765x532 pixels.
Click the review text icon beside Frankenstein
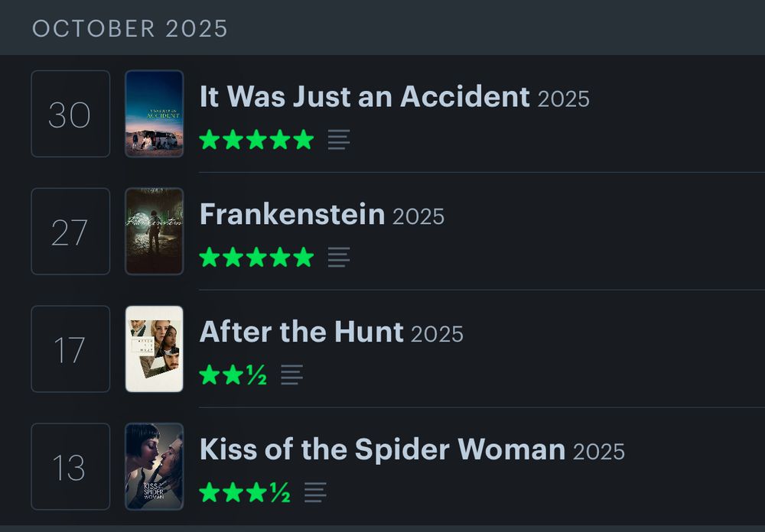pyautogui.click(x=337, y=257)
